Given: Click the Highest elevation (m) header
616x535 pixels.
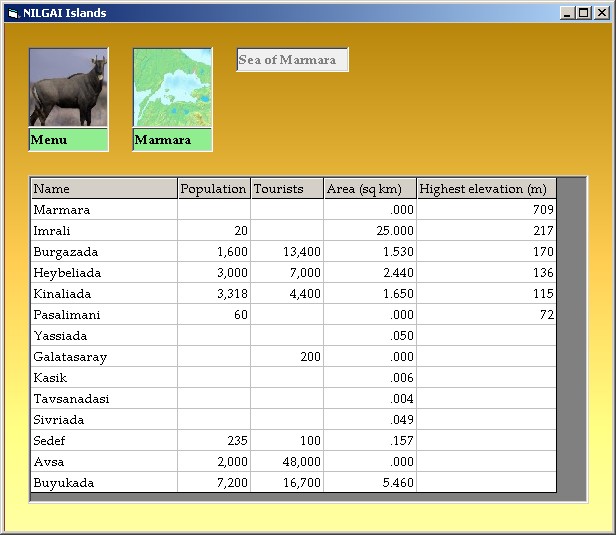Looking at the screenshot, I should coord(485,189).
